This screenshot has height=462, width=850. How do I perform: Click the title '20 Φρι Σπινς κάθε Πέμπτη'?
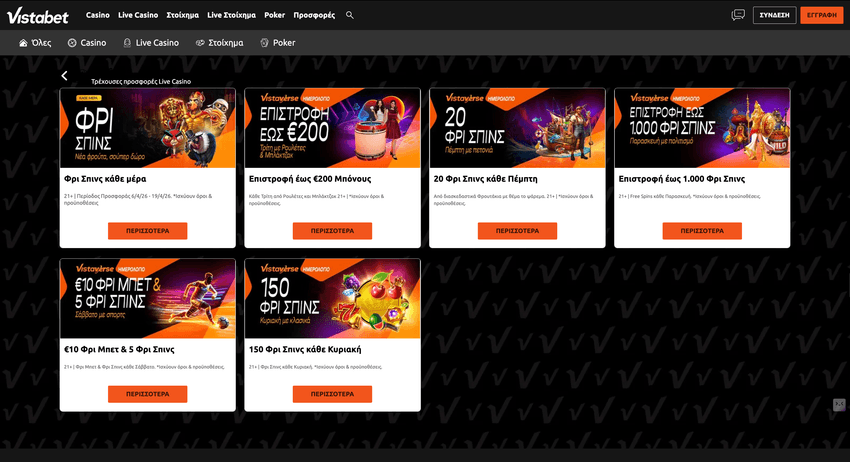486,179
